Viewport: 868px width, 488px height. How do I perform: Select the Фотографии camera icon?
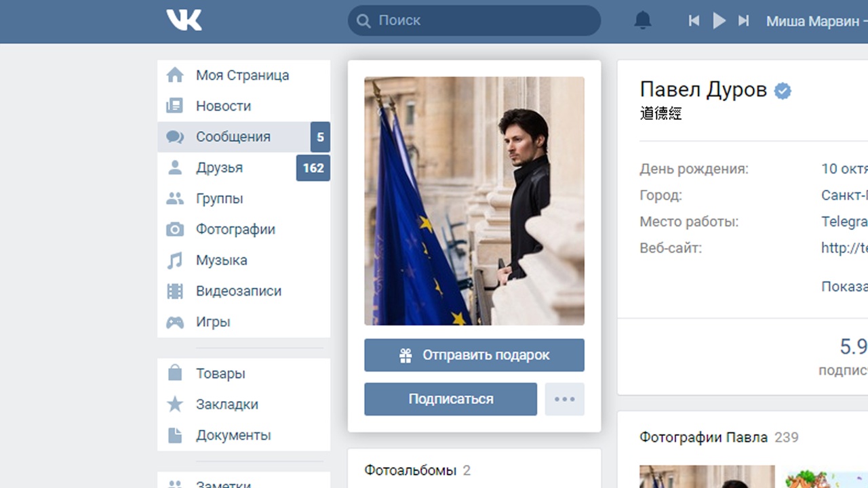(175, 229)
